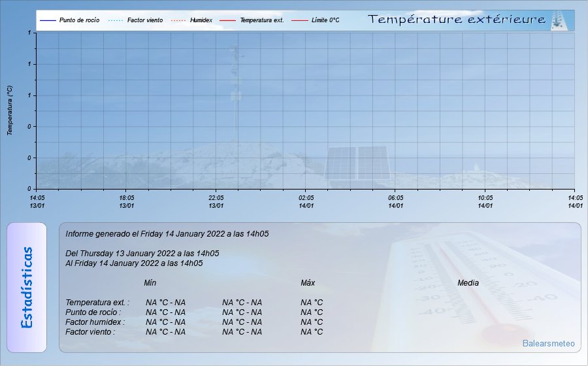
Task: Click the Mín column header
Action: click(150, 283)
